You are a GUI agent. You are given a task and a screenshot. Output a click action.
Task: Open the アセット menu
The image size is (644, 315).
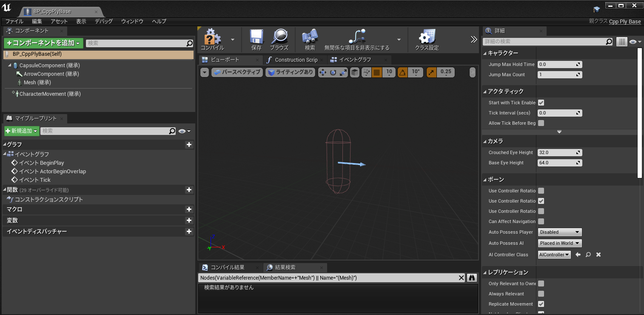click(59, 21)
